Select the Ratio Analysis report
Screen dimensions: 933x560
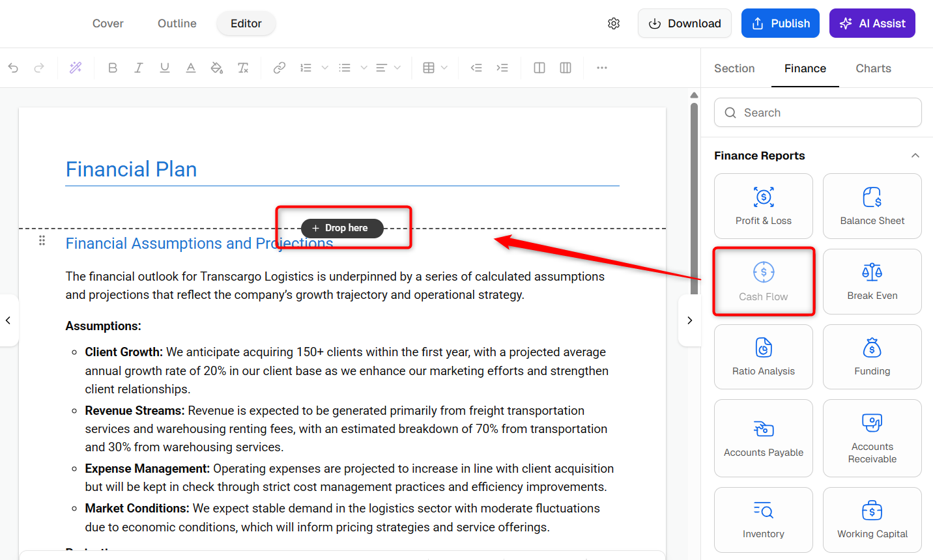[x=764, y=357]
